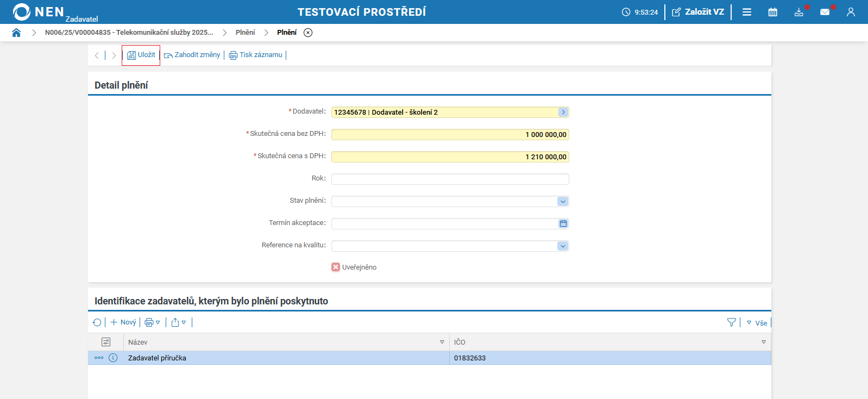The width and height of the screenshot is (868, 399).
Task: Close the Plnění breadcrumb tab
Action: [x=308, y=33]
